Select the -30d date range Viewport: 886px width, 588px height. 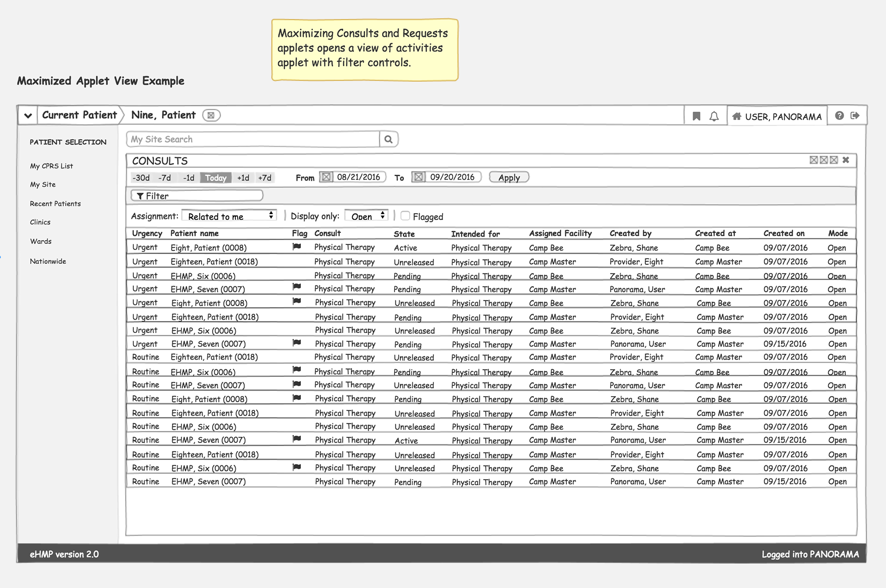(x=141, y=178)
